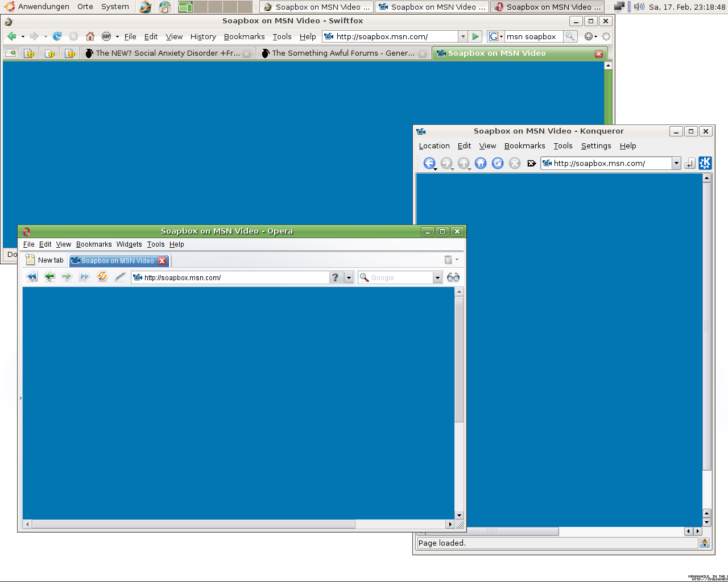Click the date and time in the panel
The image size is (728, 582).
pyautogui.click(x=687, y=7)
